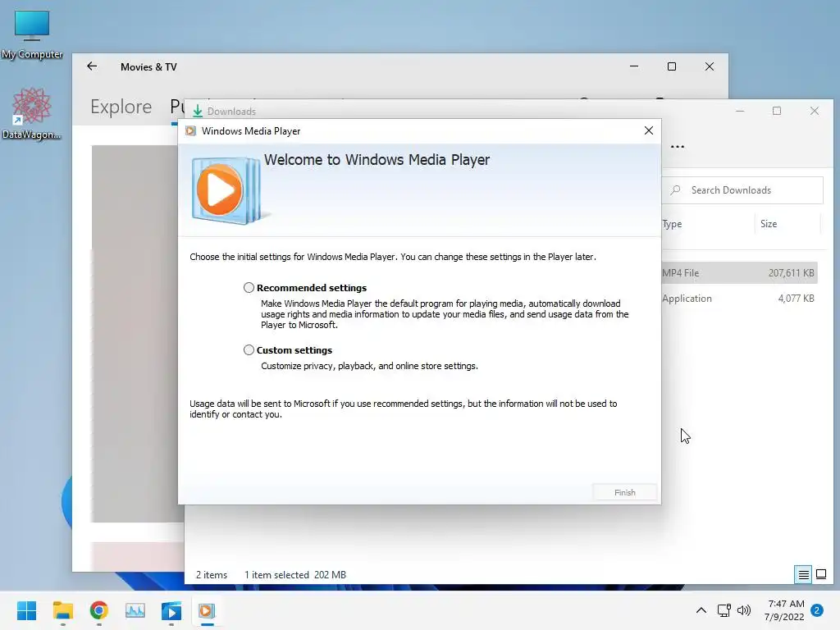The width and height of the screenshot is (840, 630).
Task: Click the 4,077 KB size cell
Action: point(796,299)
